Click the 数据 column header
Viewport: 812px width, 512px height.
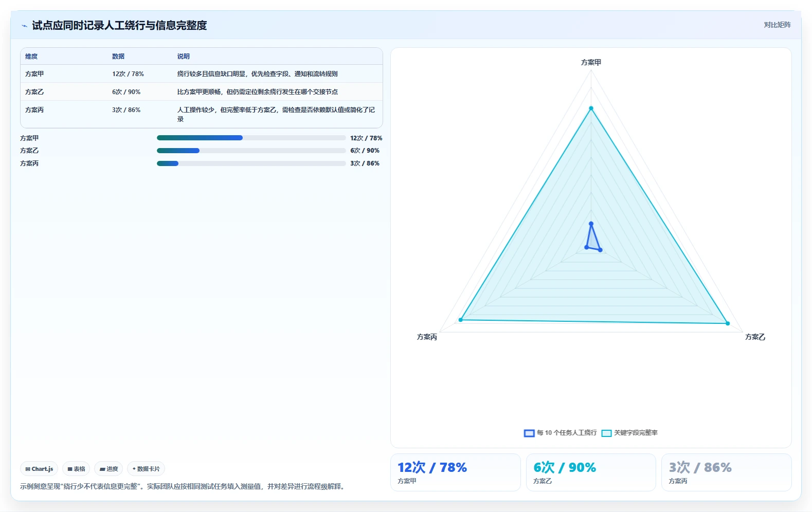point(118,57)
